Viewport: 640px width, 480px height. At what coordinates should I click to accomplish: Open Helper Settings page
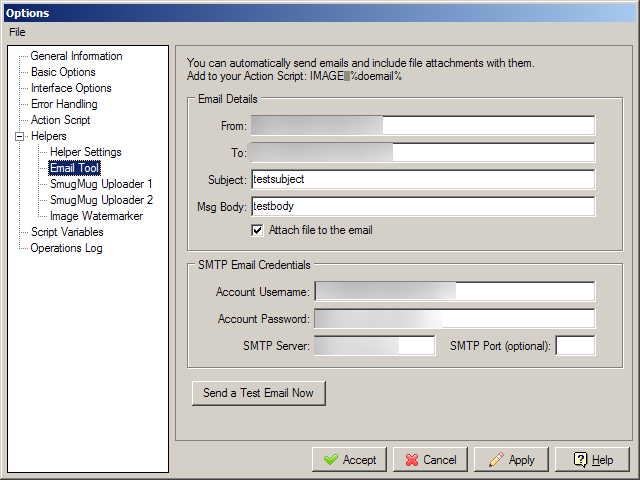click(86, 152)
